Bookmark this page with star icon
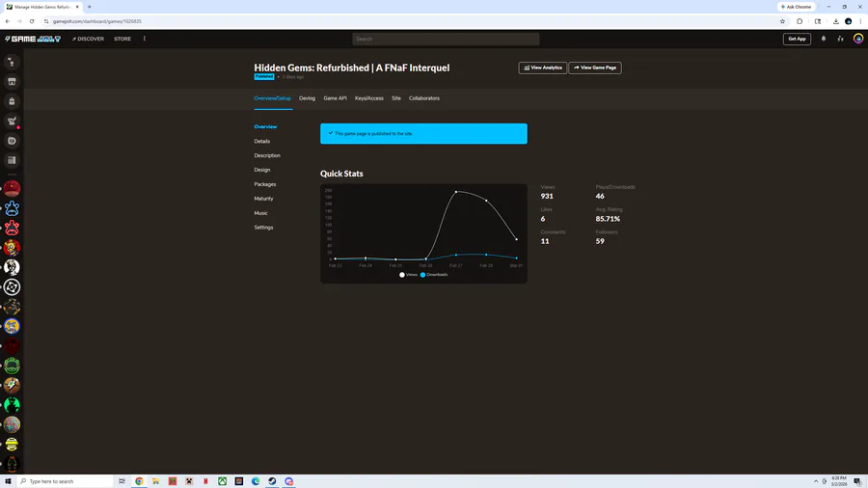 point(782,21)
